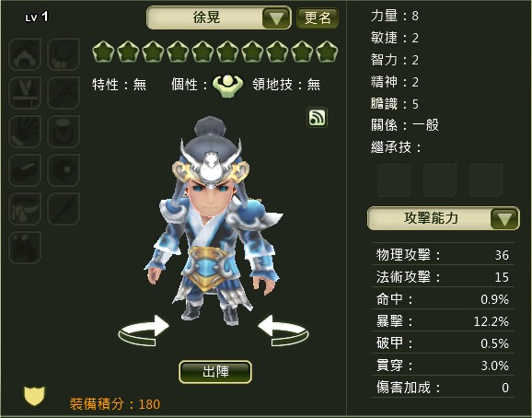Open the gloves equipment slot
Screen dimensions: 532x418
[25, 132]
